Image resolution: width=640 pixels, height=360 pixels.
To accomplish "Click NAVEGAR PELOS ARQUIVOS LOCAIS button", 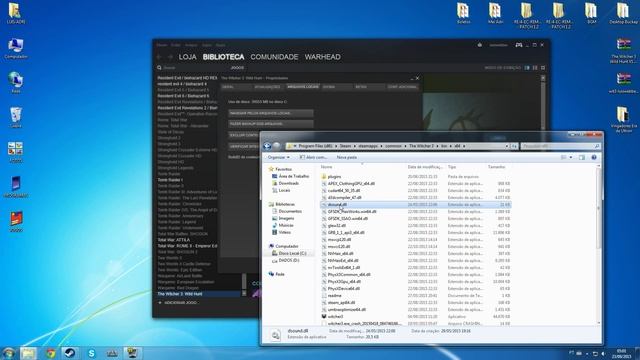I will click(271, 113).
